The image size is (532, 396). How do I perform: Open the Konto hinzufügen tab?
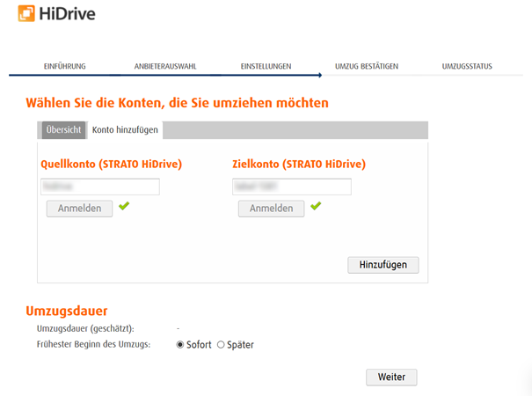(x=125, y=130)
